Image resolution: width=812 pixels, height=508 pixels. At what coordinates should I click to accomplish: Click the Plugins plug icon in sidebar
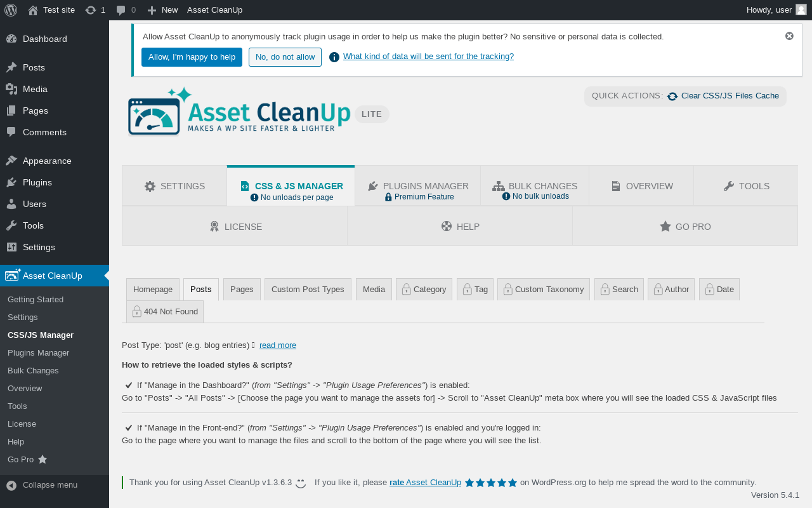(11, 182)
